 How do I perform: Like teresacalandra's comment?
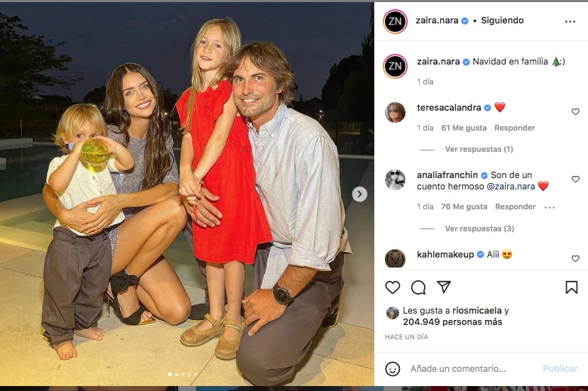tap(575, 112)
